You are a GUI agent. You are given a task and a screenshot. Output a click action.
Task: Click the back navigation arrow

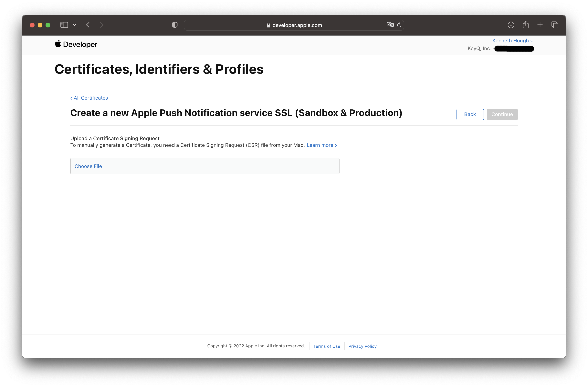click(88, 25)
